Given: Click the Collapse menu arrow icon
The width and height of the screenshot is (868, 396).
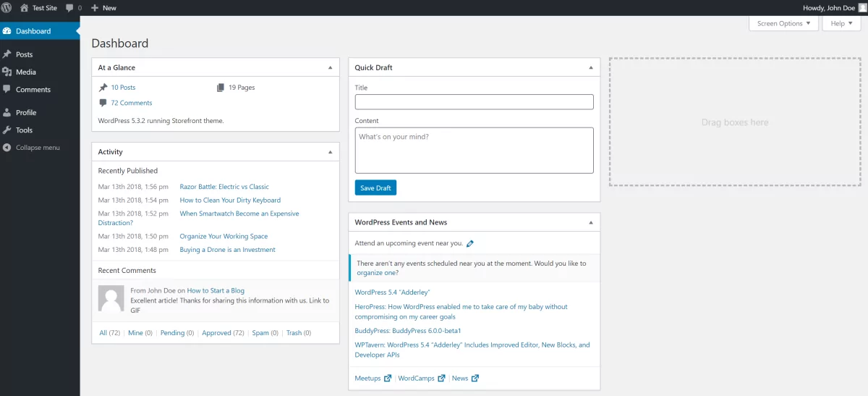Looking at the screenshot, I should [7, 147].
